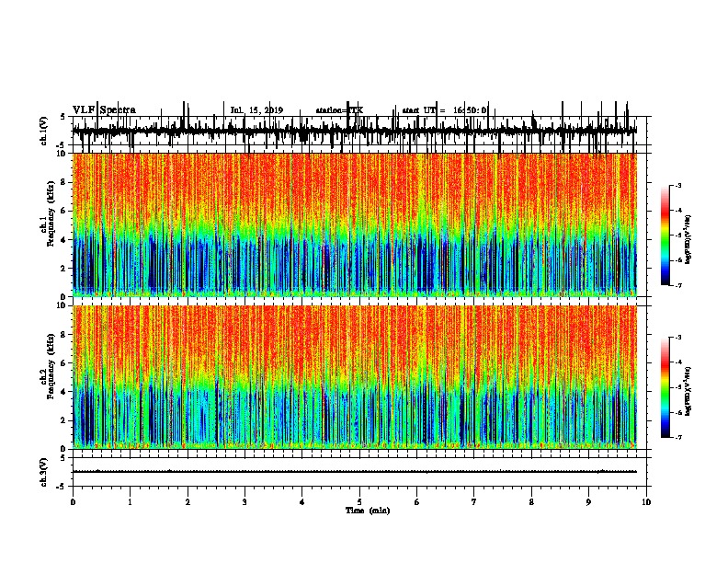This screenshot has height=563, width=728.
Task: Click time axis tick label '7'
Action: [474, 502]
